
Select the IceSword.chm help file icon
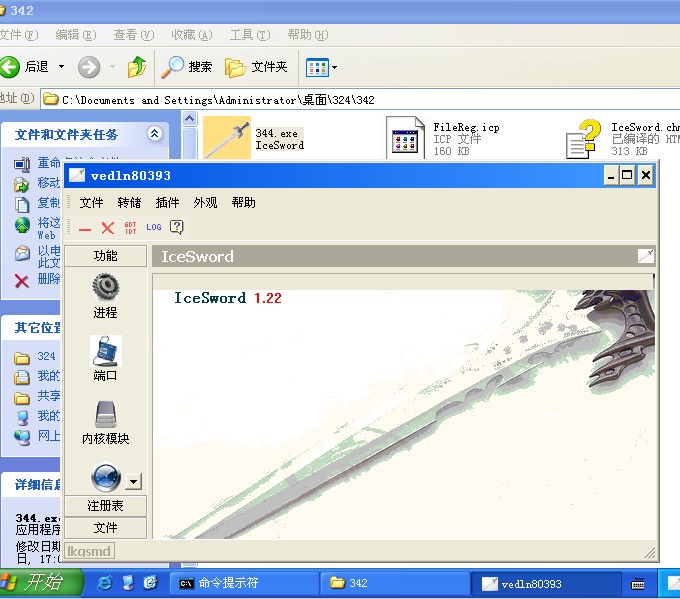pyautogui.click(x=584, y=139)
